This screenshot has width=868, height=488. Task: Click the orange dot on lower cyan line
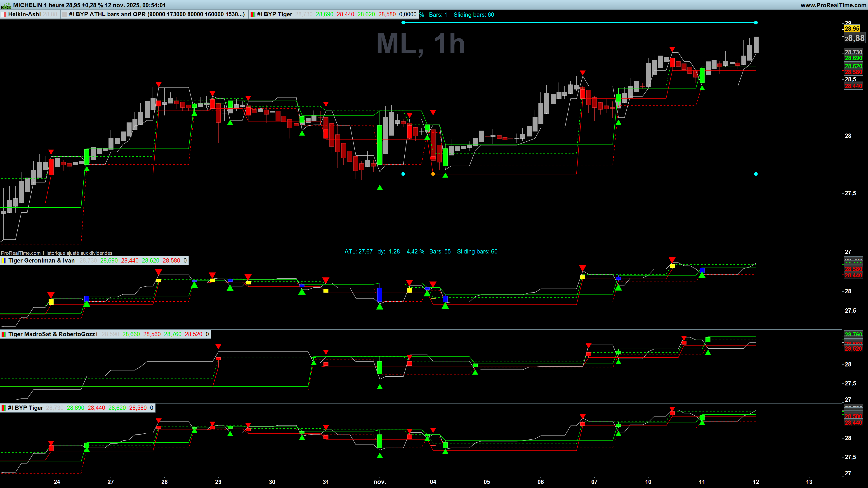point(433,174)
